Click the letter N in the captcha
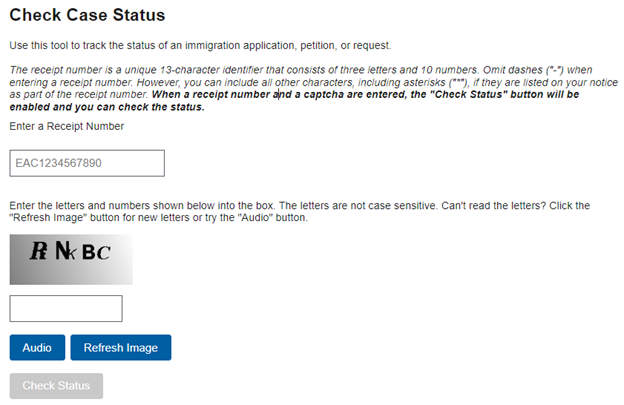 tap(62, 251)
